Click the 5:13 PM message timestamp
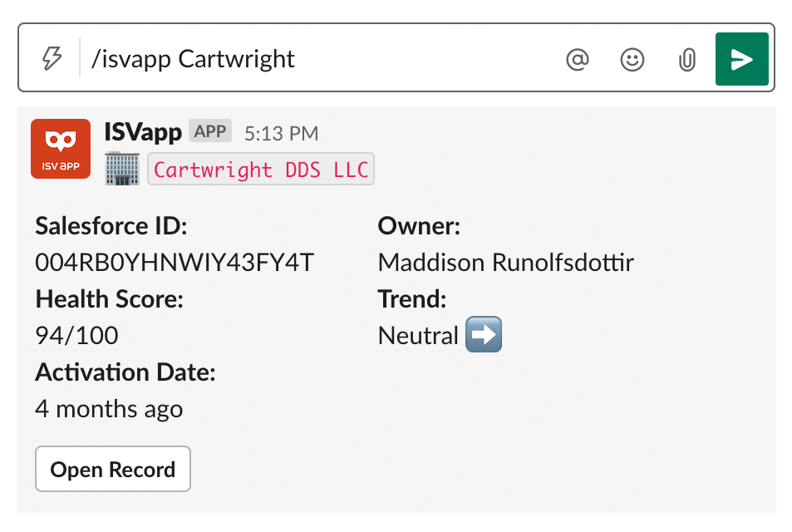The width and height of the screenshot is (792, 532). (282, 134)
